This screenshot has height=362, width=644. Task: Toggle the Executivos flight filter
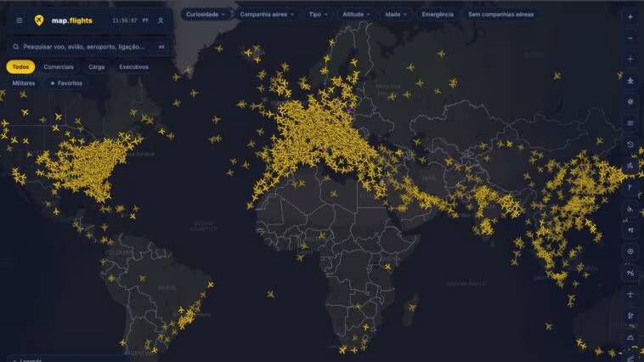click(134, 67)
